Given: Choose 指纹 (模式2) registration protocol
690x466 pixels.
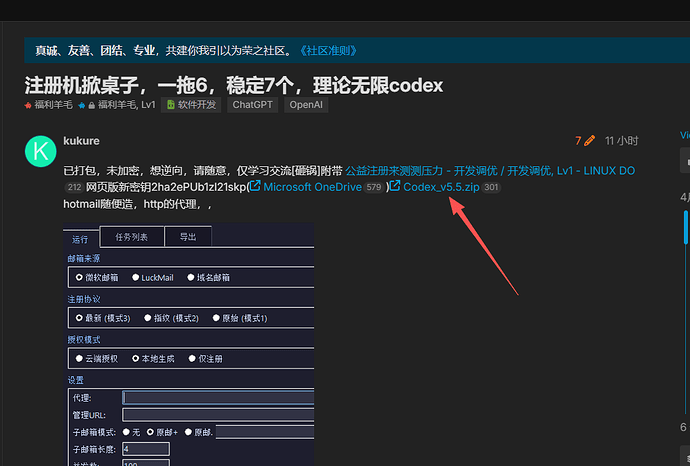Looking at the screenshot, I should (x=172, y=318).
